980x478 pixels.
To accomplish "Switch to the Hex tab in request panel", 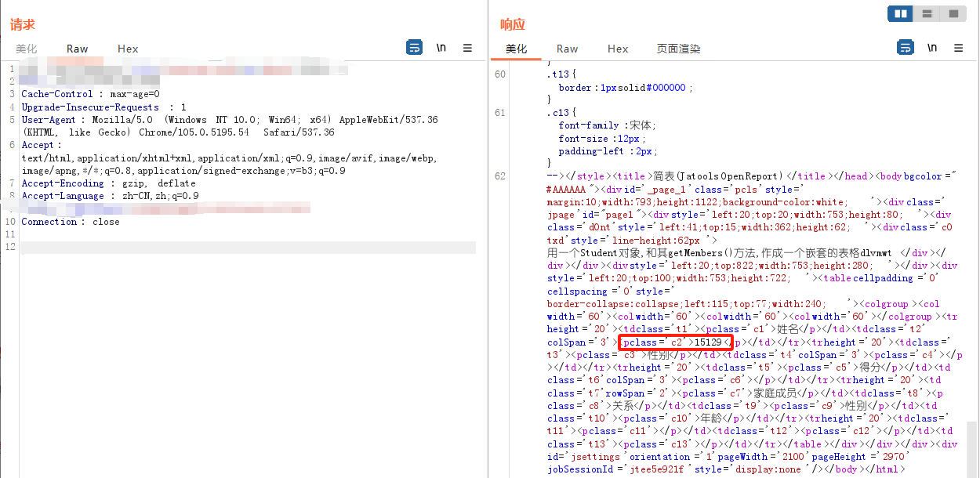I will pyautogui.click(x=128, y=49).
